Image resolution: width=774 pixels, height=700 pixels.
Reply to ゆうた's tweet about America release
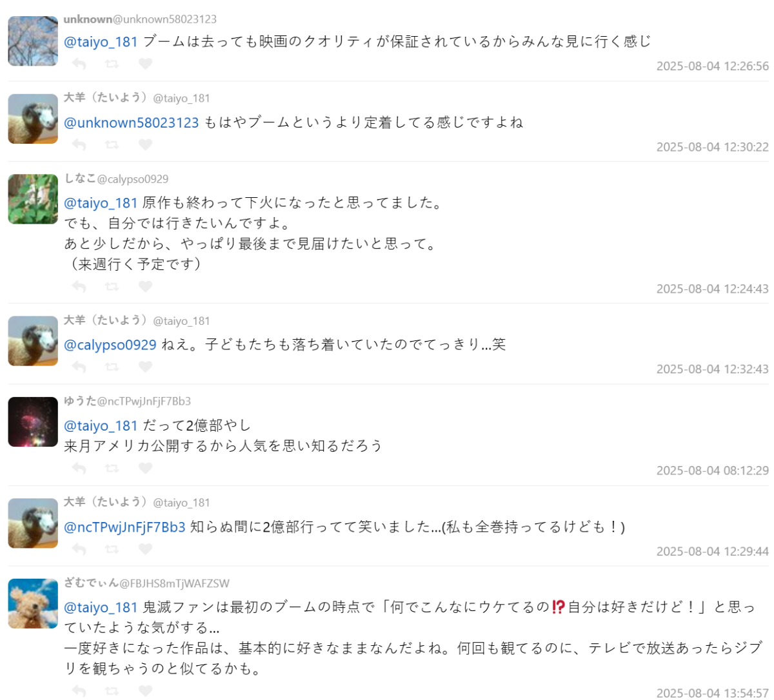point(79,468)
